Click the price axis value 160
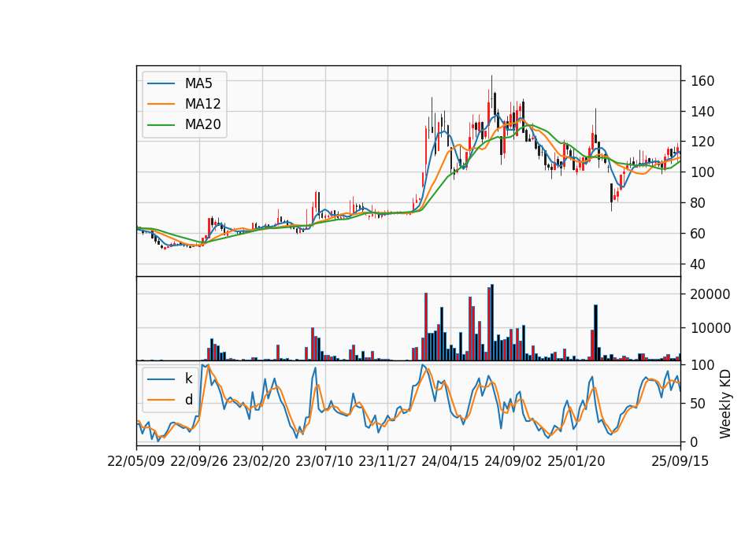 tap(702, 81)
